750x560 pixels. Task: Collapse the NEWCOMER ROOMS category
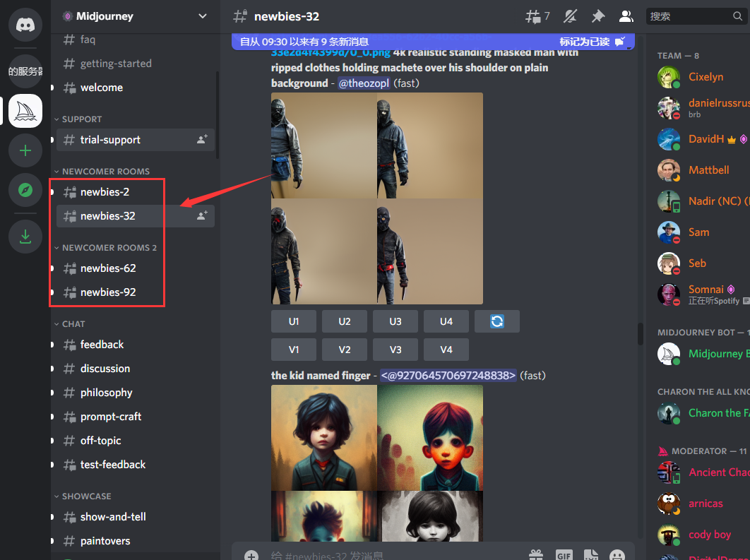(105, 171)
